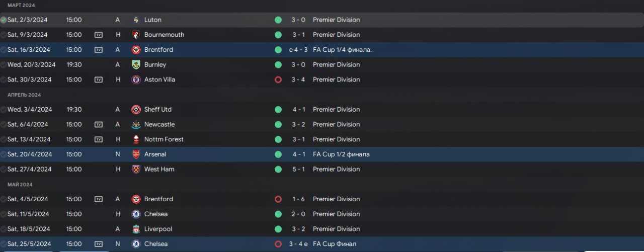Image resolution: width=644 pixels, height=252 pixels.
Task: Collapse the МАРТ 2024 month section
Action: [21, 5]
